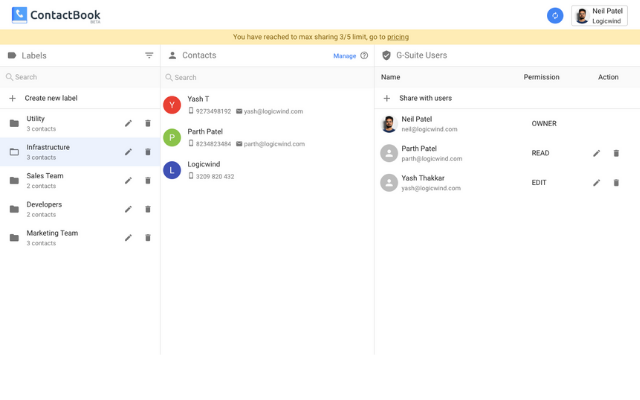Delete the Sales Team label
Screen dimensions: 640x400
coord(148,180)
